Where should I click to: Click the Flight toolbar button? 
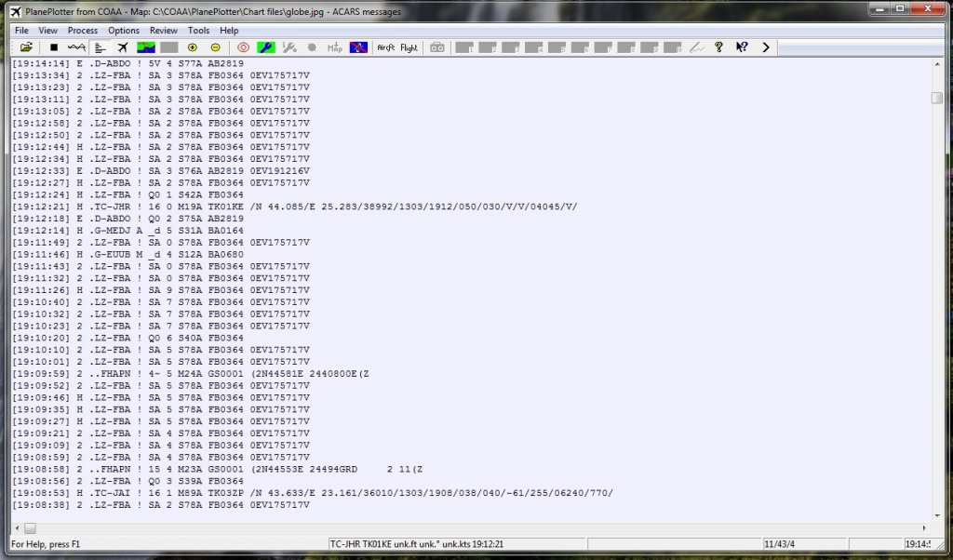point(409,47)
